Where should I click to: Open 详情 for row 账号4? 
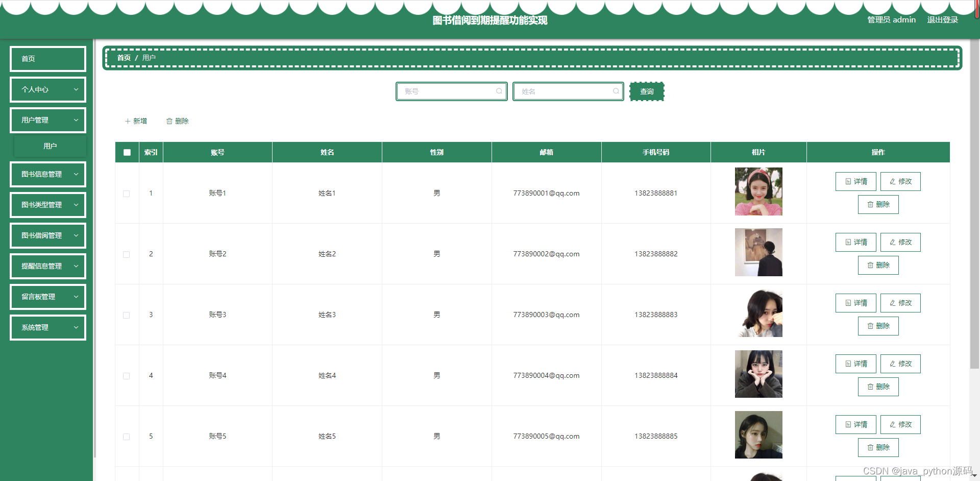click(855, 364)
